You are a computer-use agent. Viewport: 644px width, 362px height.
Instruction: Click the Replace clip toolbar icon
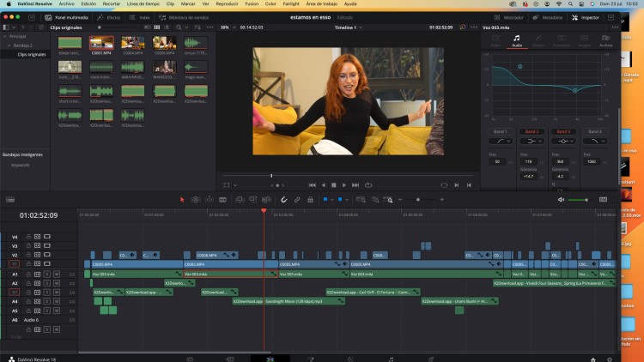pos(266,200)
